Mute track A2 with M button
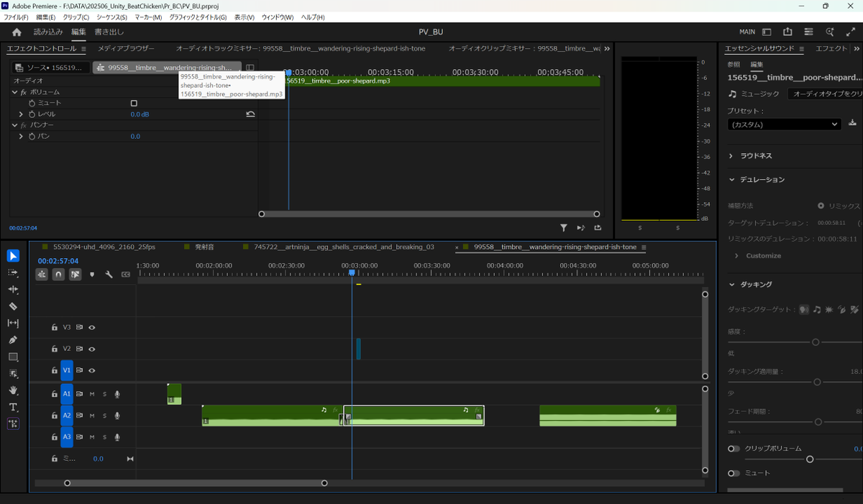 92,416
